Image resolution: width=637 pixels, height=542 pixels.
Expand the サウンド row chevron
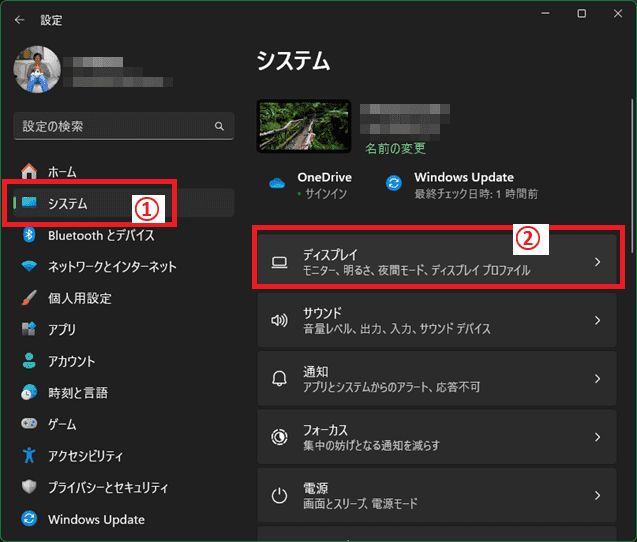(597, 320)
